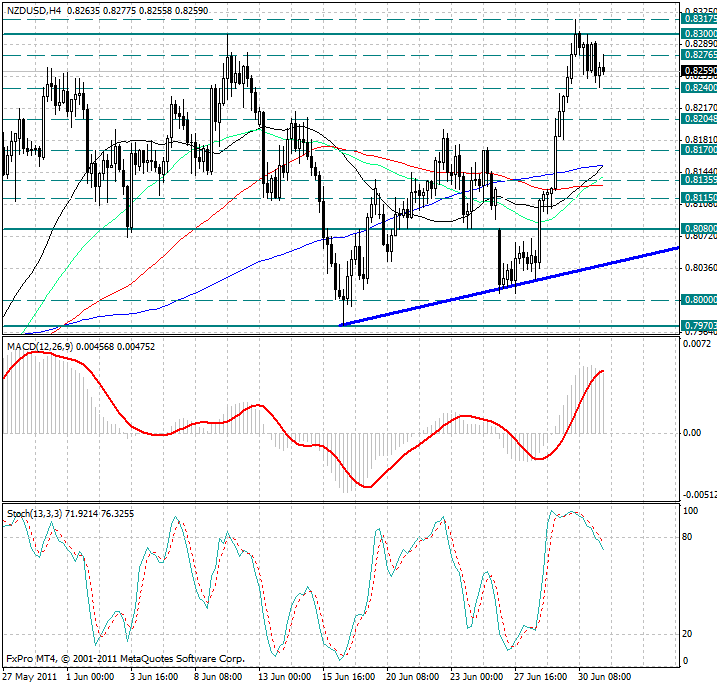
Task: Click the 15 Jun 16:00 time label
Action: pos(348,677)
